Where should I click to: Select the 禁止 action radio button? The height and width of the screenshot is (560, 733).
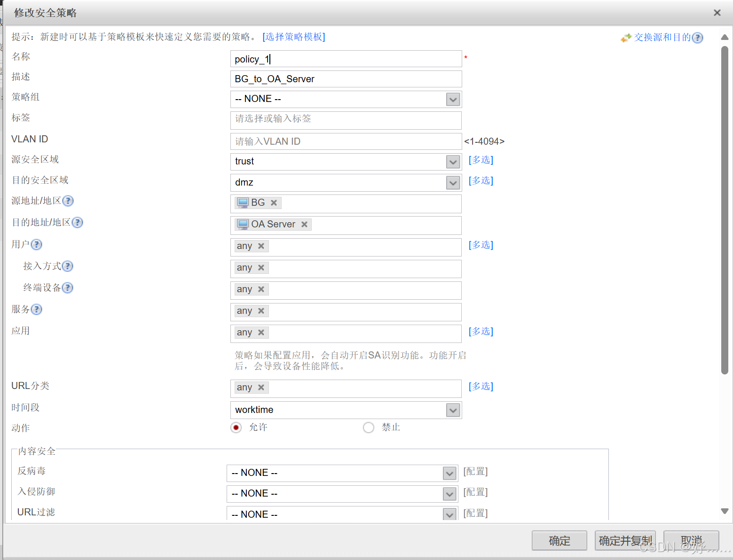tap(369, 428)
